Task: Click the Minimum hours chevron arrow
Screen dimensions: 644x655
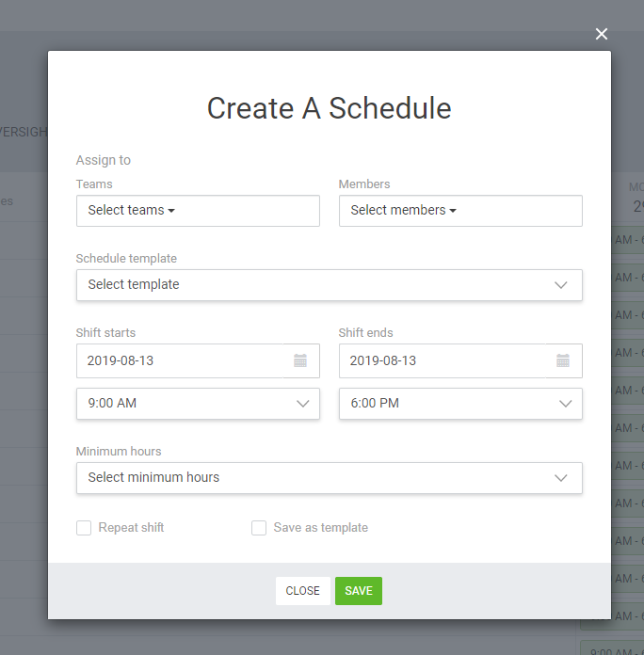Action: point(560,478)
